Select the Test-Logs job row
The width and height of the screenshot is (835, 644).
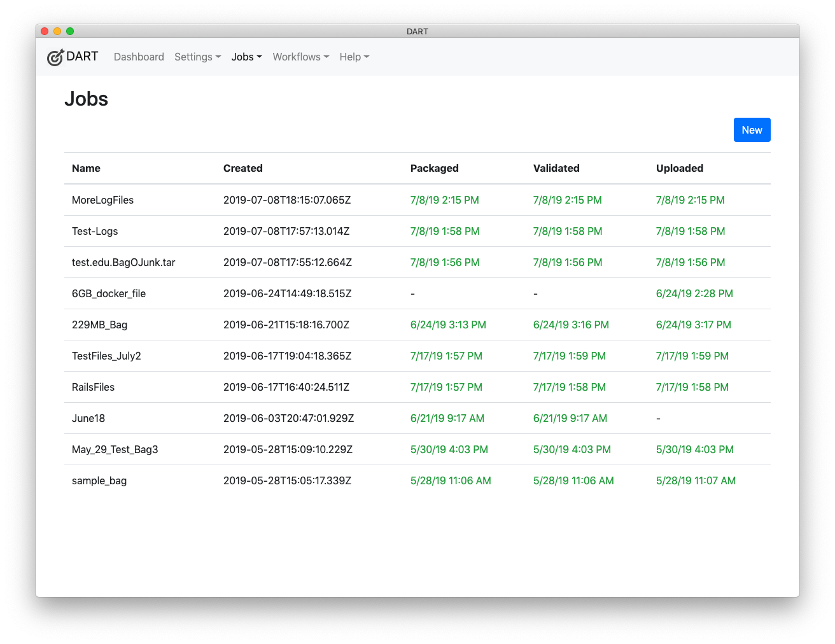95,231
